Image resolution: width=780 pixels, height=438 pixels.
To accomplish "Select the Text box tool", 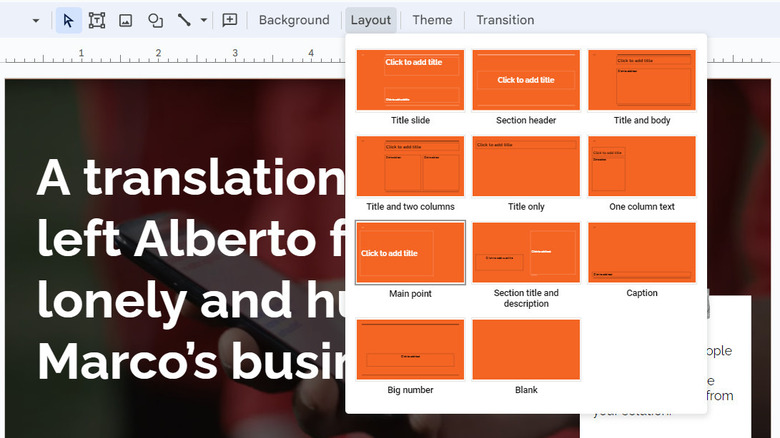I will click(x=97, y=20).
